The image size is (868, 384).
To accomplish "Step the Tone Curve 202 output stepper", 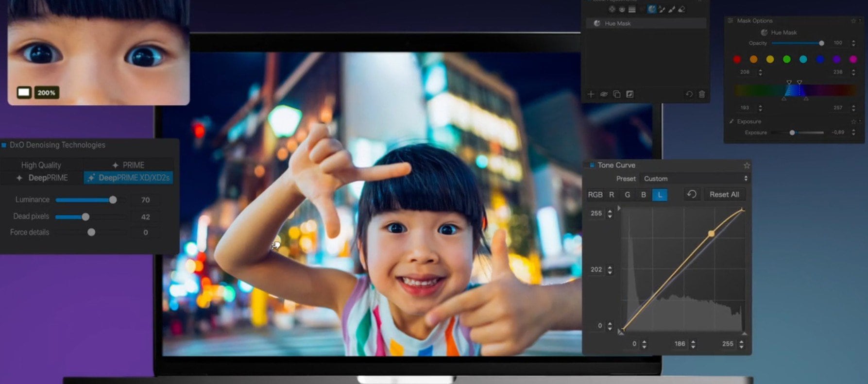I will tap(610, 269).
